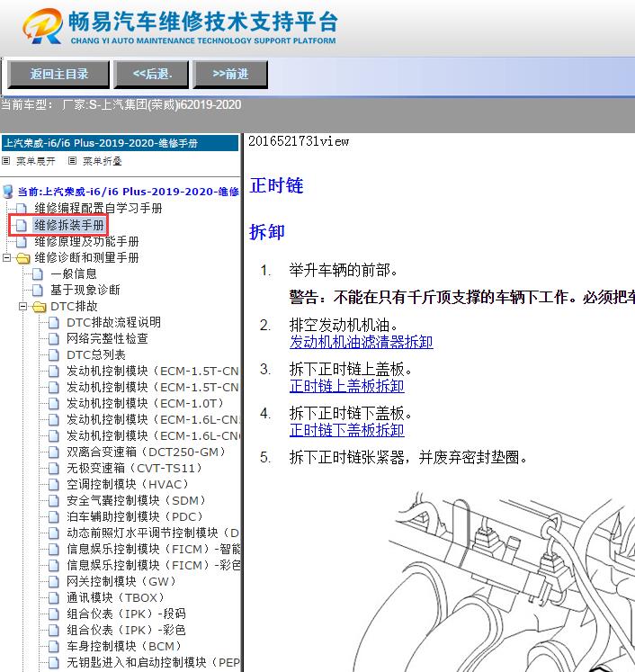The image size is (635, 672).
Task: Open 安全气囊控制模块（SDM）entry
Action: pyautogui.click(x=136, y=500)
